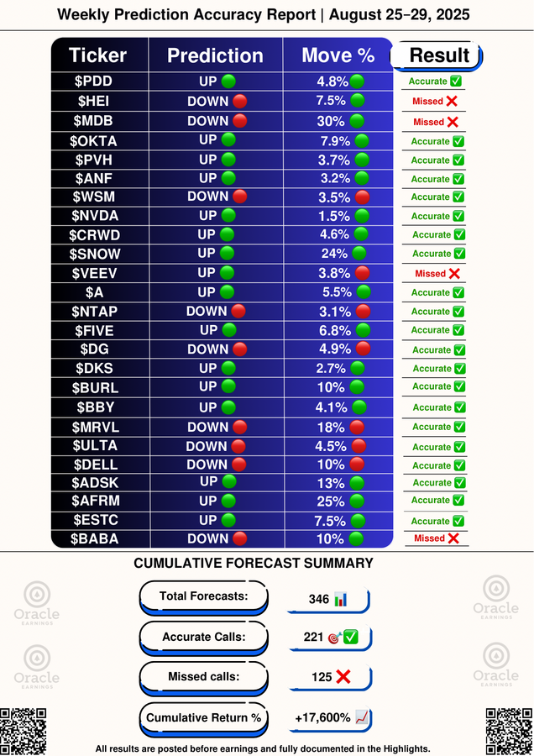Click the green circle next to $NVDA's 1.5% move
This screenshot has width=534, height=756.
tap(360, 215)
